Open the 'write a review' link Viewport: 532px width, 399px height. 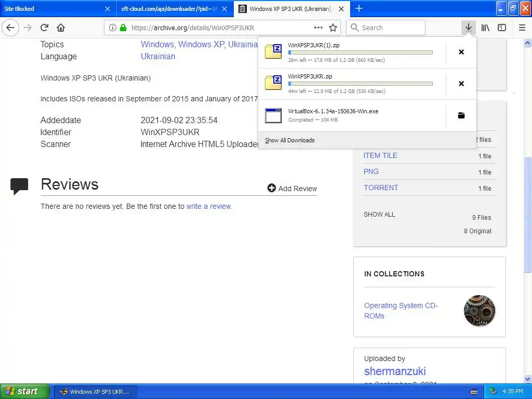[209, 206]
